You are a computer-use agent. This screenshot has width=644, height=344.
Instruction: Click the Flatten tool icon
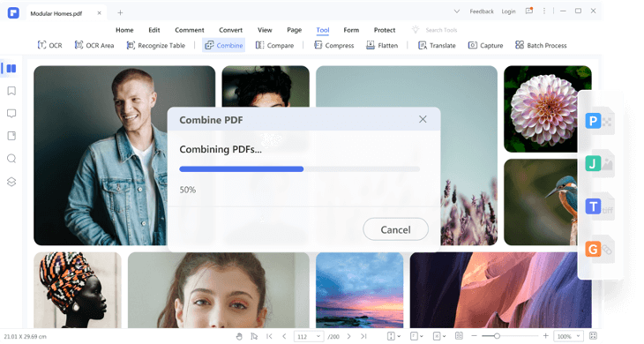[370, 45]
